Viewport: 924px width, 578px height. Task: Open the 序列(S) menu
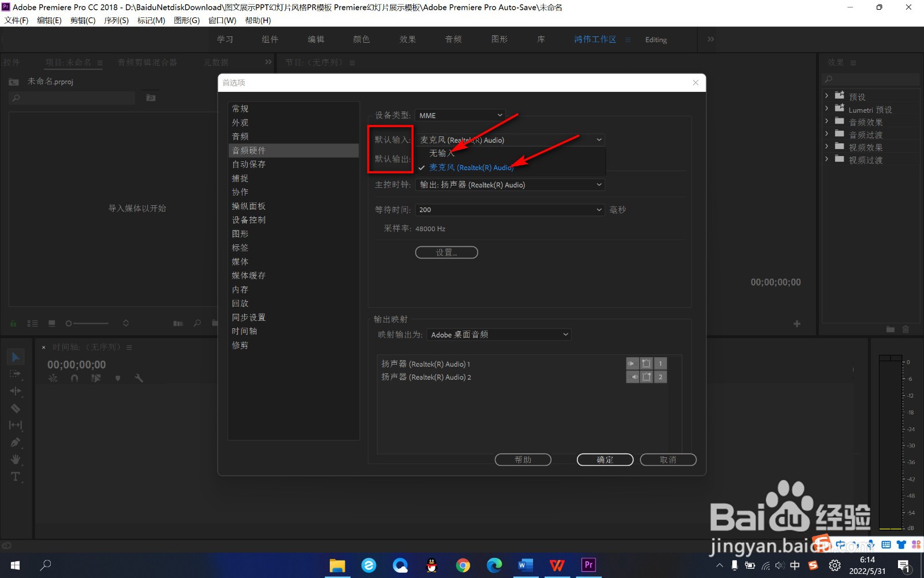click(x=116, y=20)
